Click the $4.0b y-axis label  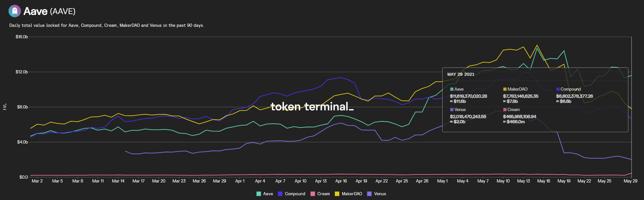click(22, 142)
